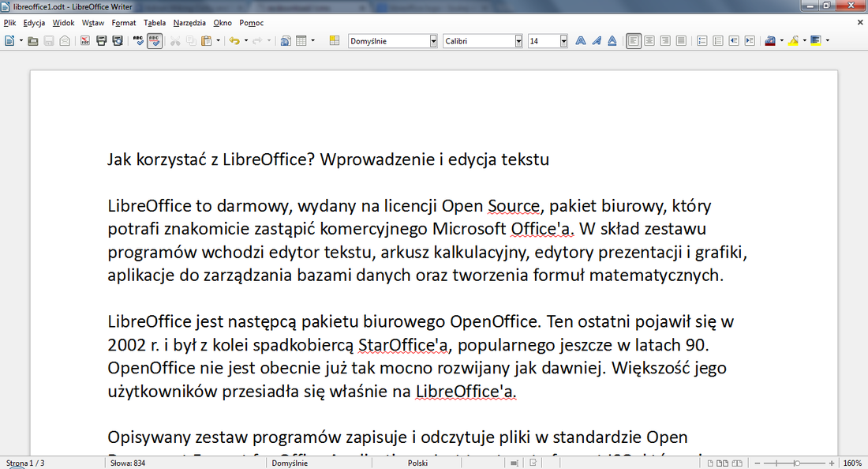868x469 pixels.
Task: Click into the Calibri font name field
Action: click(479, 41)
